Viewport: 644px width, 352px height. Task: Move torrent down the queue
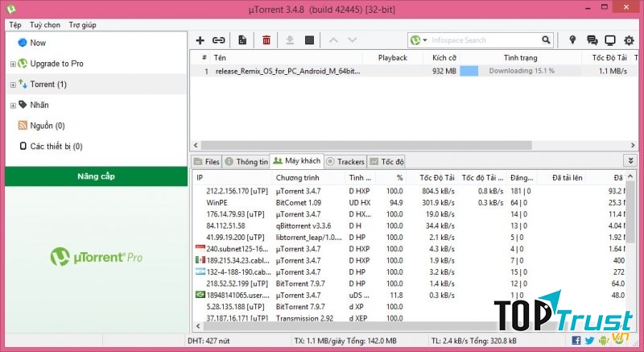tap(353, 40)
